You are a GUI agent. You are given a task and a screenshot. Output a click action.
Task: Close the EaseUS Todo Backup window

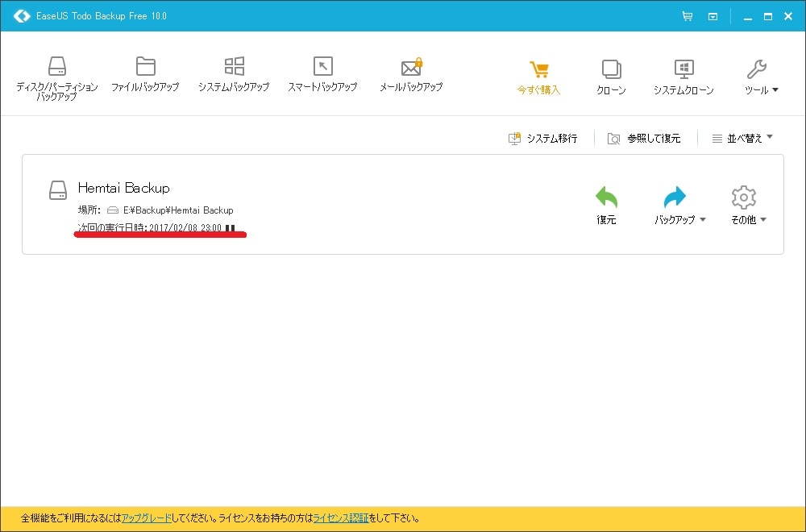788,16
